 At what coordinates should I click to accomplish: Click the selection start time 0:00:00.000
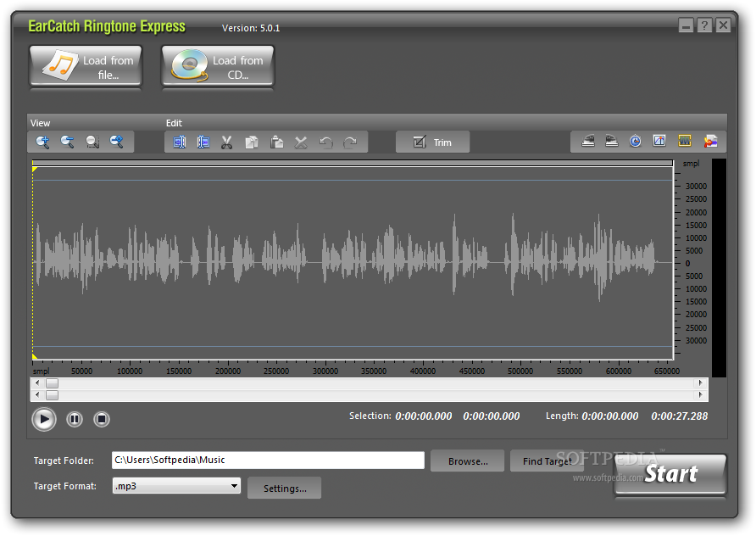click(423, 416)
